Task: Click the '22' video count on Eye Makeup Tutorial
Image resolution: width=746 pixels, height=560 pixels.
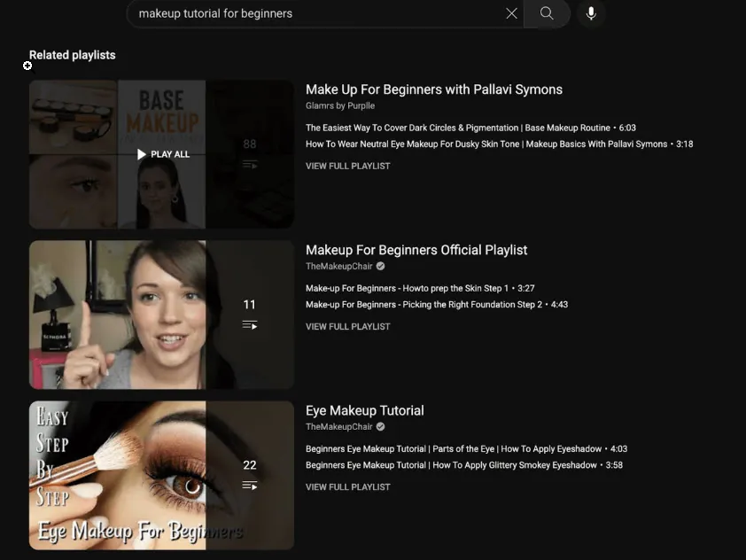Action: click(x=249, y=465)
